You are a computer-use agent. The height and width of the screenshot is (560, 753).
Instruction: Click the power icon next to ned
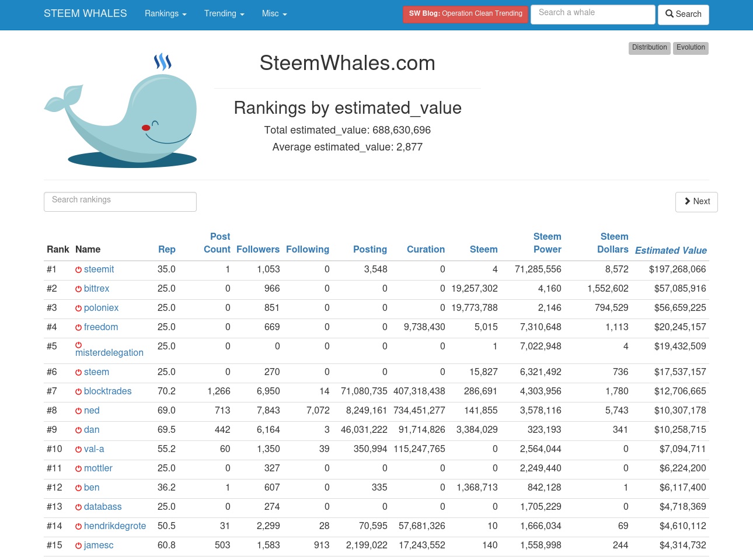point(78,411)
